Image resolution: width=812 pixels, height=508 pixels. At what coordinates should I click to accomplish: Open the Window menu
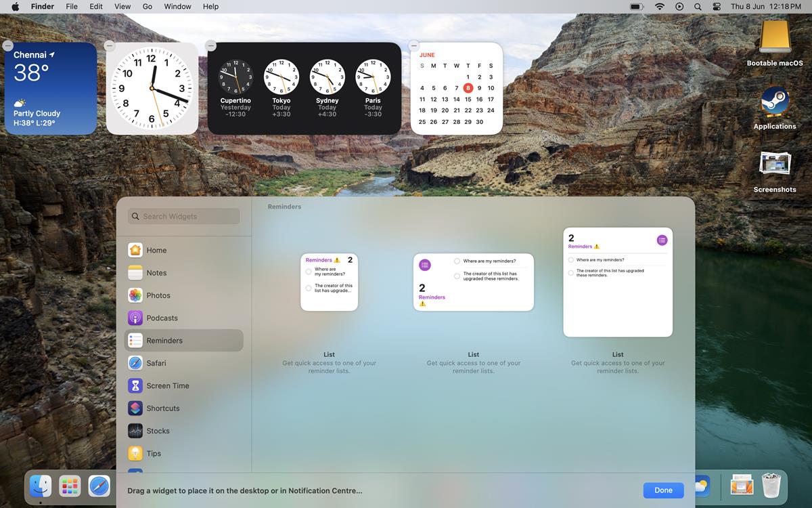177,6
